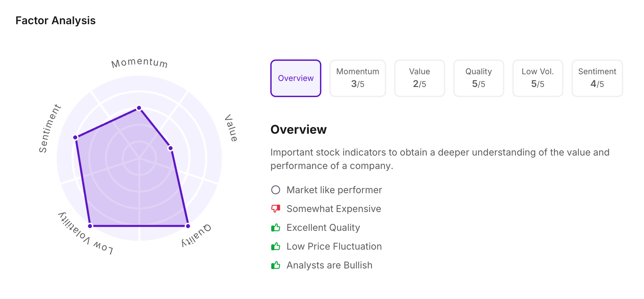Click the red thumbs-down icon
This screenshot has height=299, width=644.
[276, 209]
